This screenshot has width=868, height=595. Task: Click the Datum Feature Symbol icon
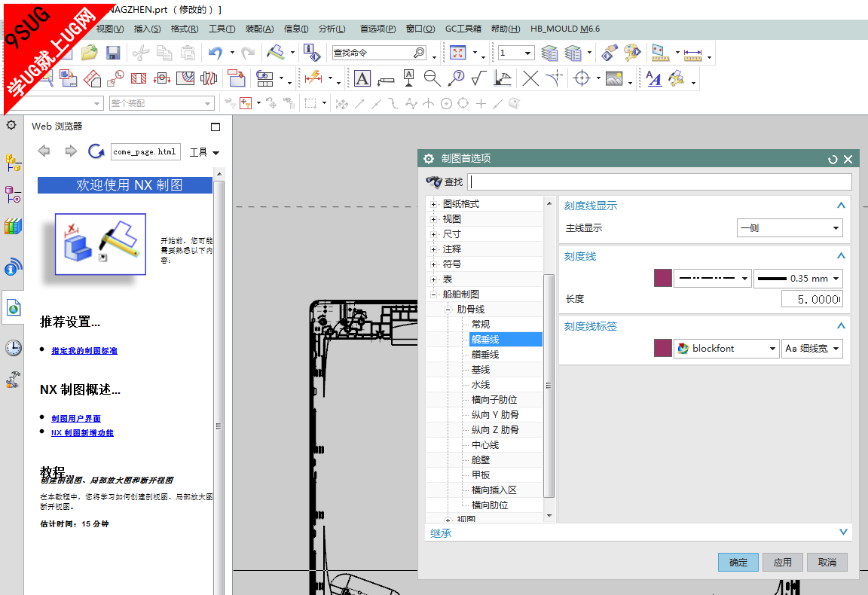pos(408,78)
